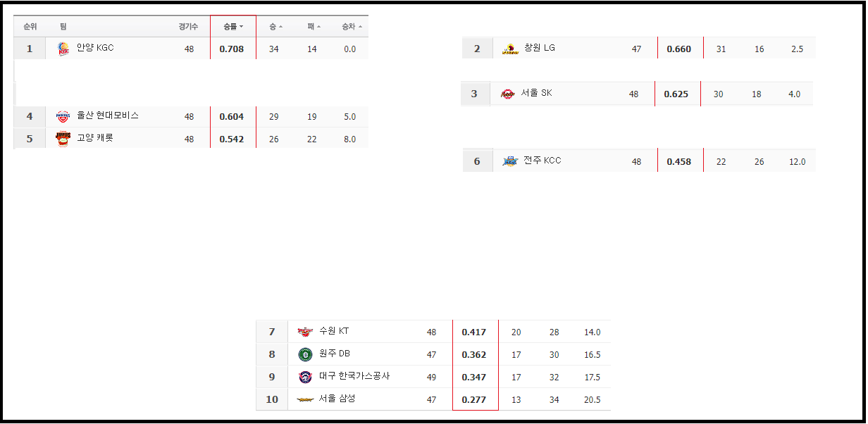Sort standings by 승 column header
This screenshot has width=868, height=424.
tap(275, 27)
